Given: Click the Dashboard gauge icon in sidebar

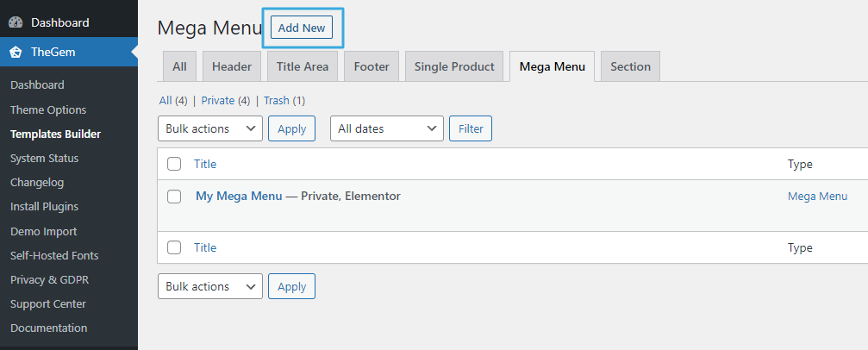Looking at the screenshot, I should click(x=16, y=22).
